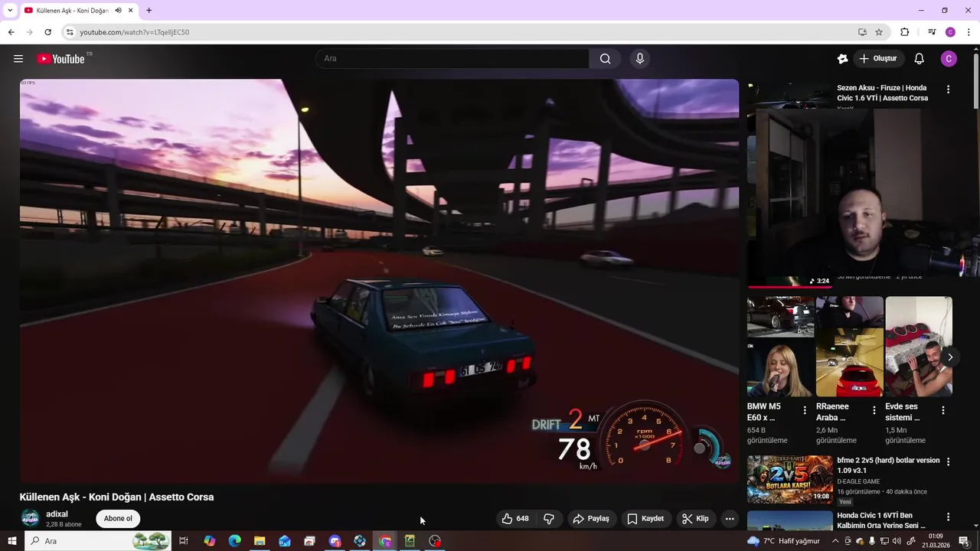Screen dimensions: 980x551
Task: Open Task View in taskbar
Action: coord(184,541)
